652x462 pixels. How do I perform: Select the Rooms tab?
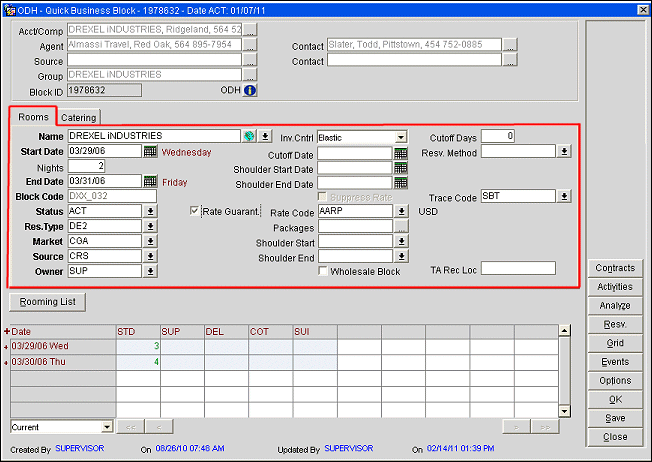coord(33,117)
